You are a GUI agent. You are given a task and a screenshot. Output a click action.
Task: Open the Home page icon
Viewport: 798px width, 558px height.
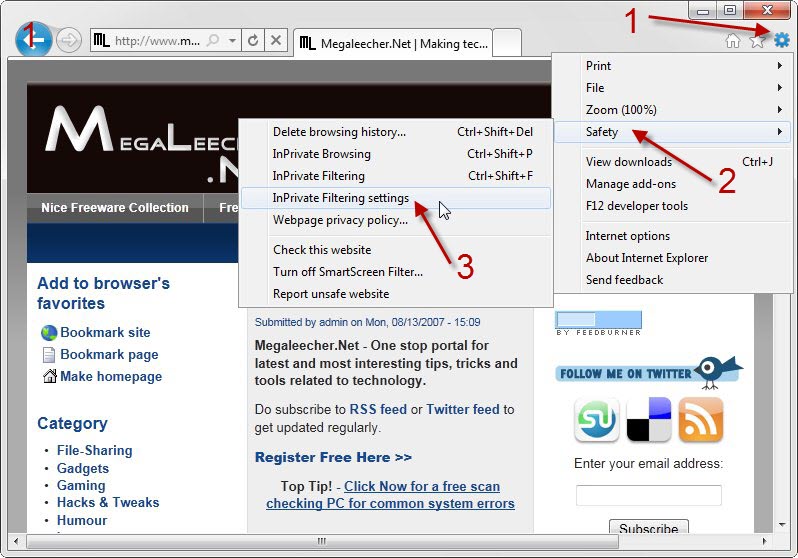pos(732,40)
